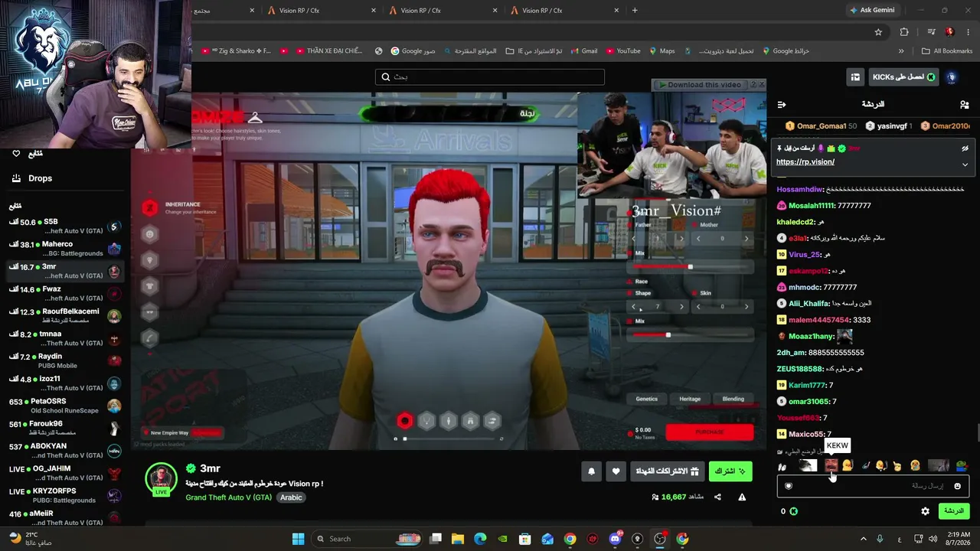This screenshot has width=980, height=551.
Task: Open 3mr channel avatar
Action: coord(161,479)
